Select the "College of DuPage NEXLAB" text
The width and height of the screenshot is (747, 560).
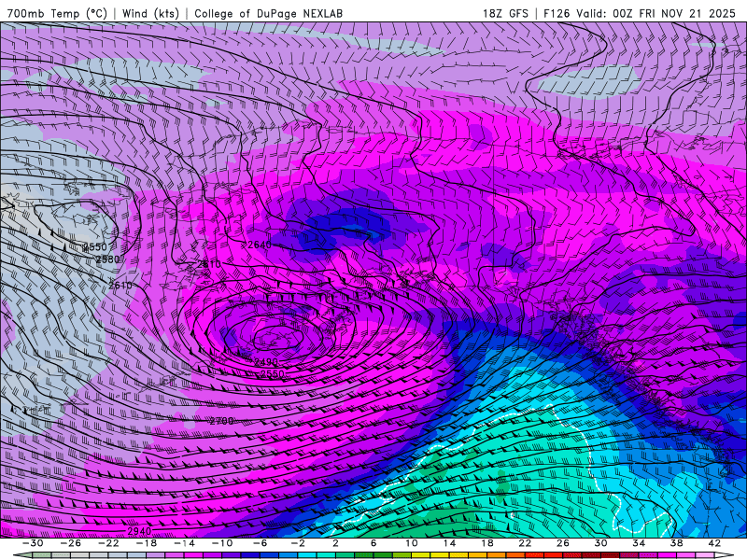268,13
